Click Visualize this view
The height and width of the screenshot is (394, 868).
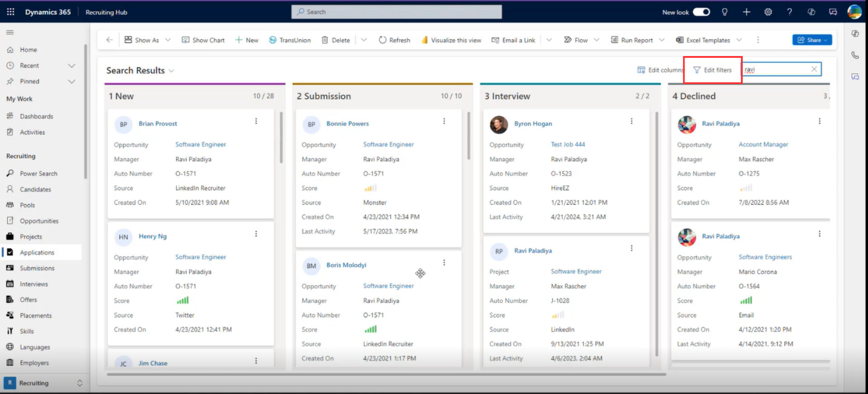[x=451, y=40]
